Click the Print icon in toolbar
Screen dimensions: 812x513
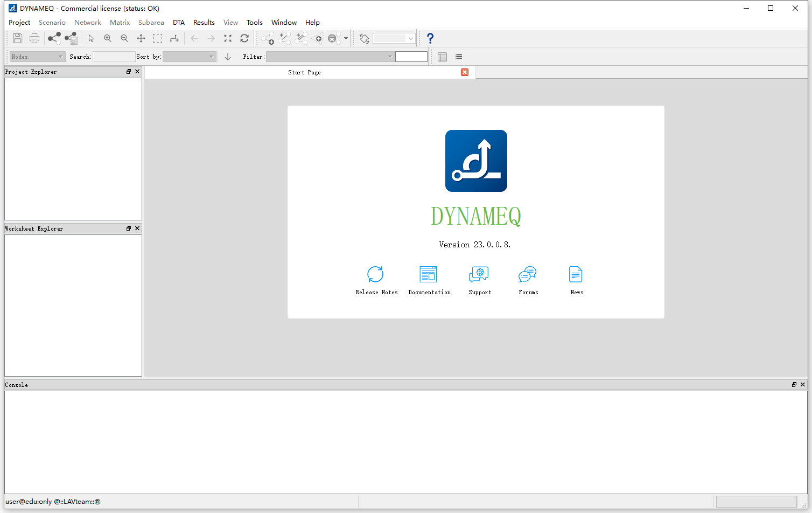tap(34, 38)
